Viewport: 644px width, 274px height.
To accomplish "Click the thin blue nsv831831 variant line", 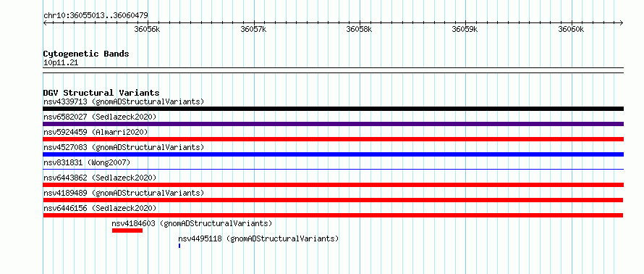I will pyautogui.click(x=333, y=169).
